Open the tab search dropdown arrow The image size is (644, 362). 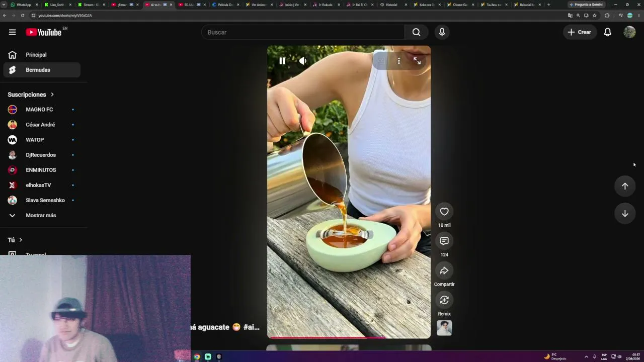coord(4,5)
